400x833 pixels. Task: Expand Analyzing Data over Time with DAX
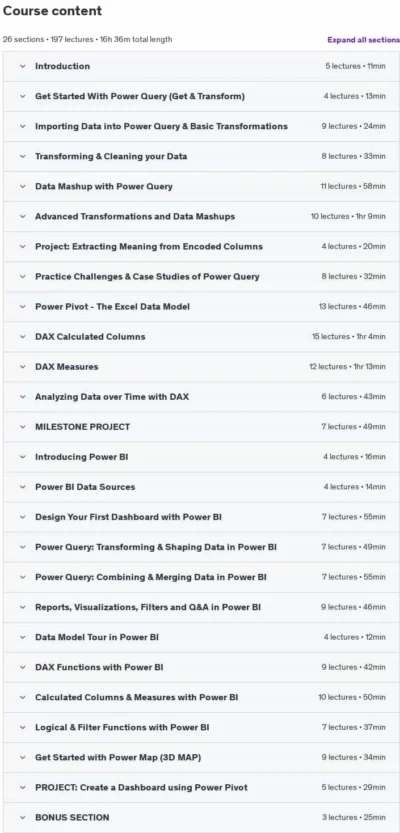pyautogui.click(x=201, y=397)
